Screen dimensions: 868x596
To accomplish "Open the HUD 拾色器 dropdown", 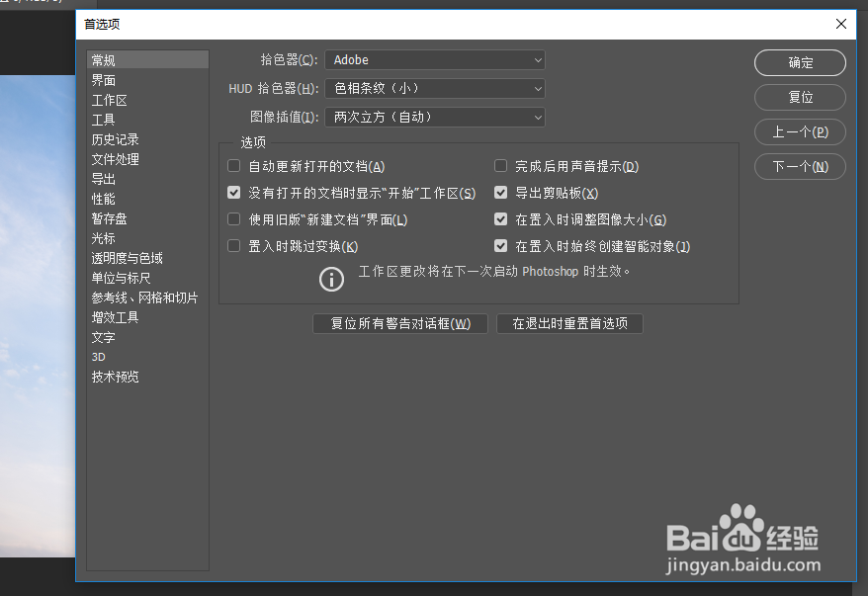I will coord(435,89).
